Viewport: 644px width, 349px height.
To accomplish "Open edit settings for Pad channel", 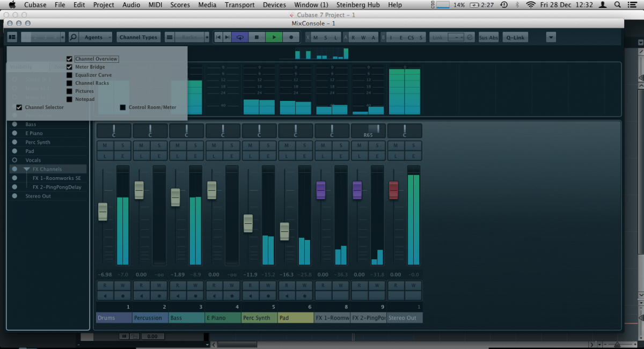I will click(x=304, y=155).
